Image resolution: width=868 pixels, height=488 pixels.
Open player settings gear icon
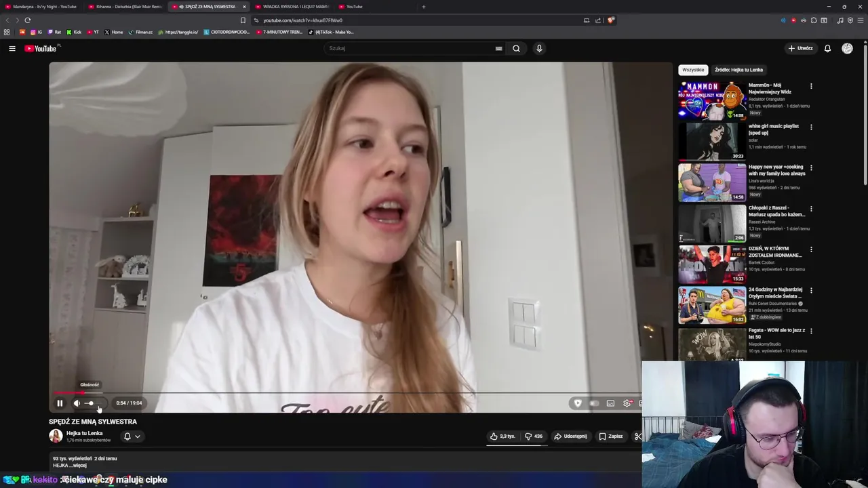pyautogui.click(x=627, y=403)
